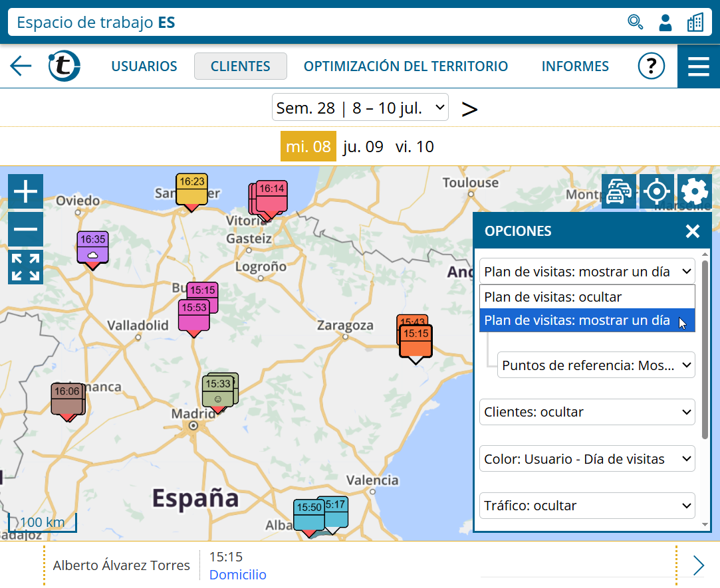
Task: Select the 16:06 brown map marker
Action: [67, 401]
